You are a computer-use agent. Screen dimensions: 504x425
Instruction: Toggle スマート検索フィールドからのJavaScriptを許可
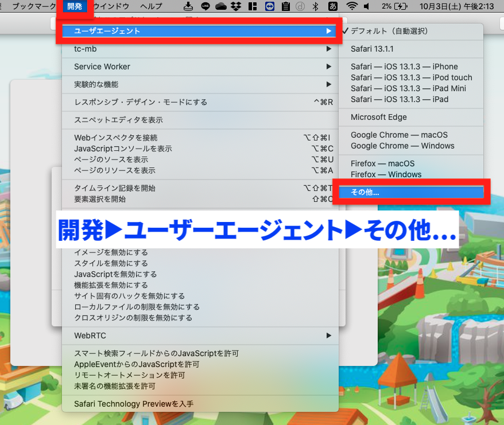coord(200,353)
